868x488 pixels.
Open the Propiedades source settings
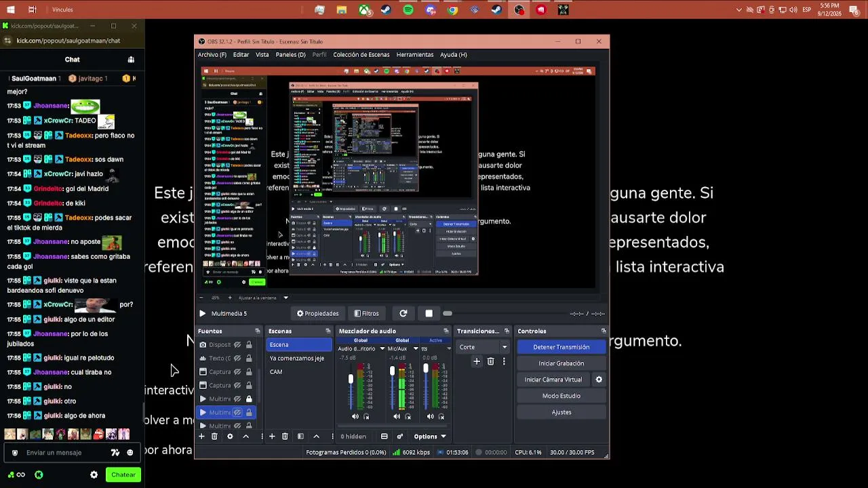coord(317,314)
